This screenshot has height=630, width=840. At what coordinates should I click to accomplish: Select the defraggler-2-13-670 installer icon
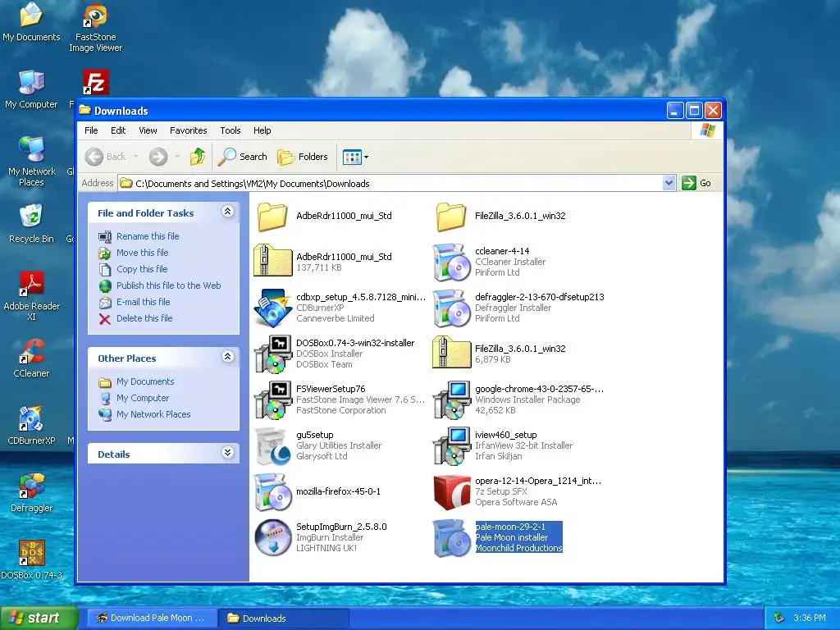451,308
